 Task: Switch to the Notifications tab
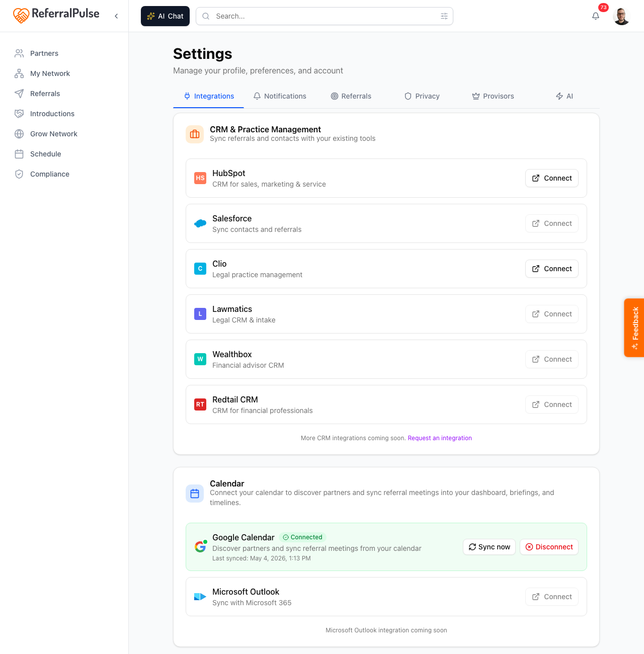(280, 96)
